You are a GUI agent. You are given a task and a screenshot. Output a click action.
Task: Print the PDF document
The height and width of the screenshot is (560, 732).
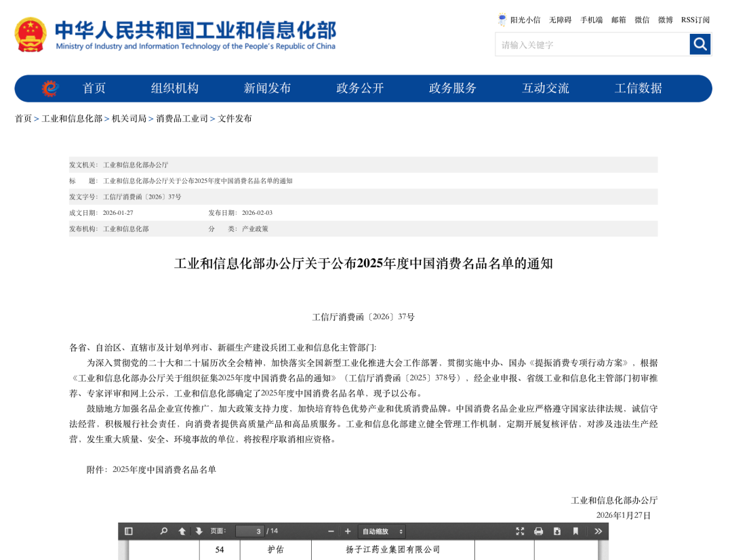pyautogui.click(x=538, y=532)
